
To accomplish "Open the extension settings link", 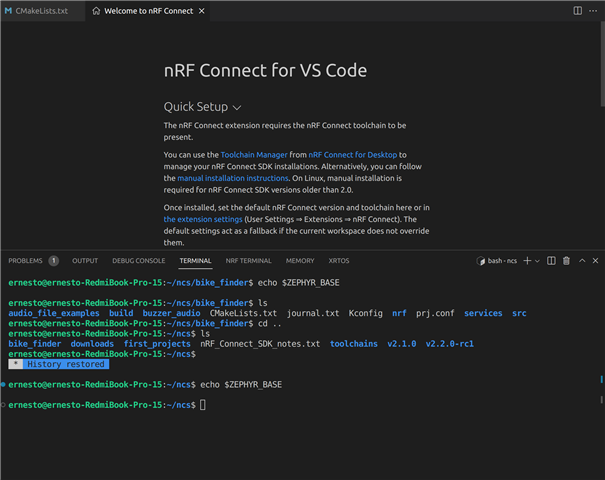I will (x=203, y=219).
